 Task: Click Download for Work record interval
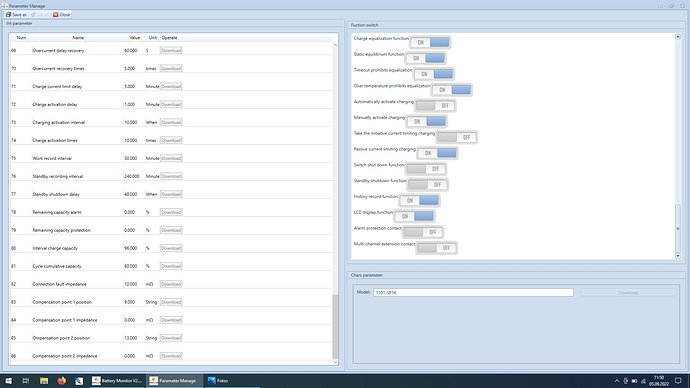pyautogui.click(x=171, y=158)
